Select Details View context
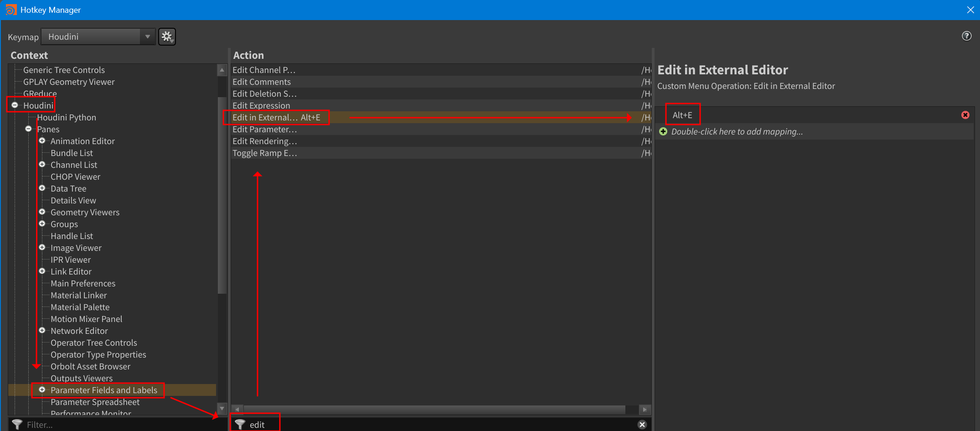 click(x=73, y=200)
